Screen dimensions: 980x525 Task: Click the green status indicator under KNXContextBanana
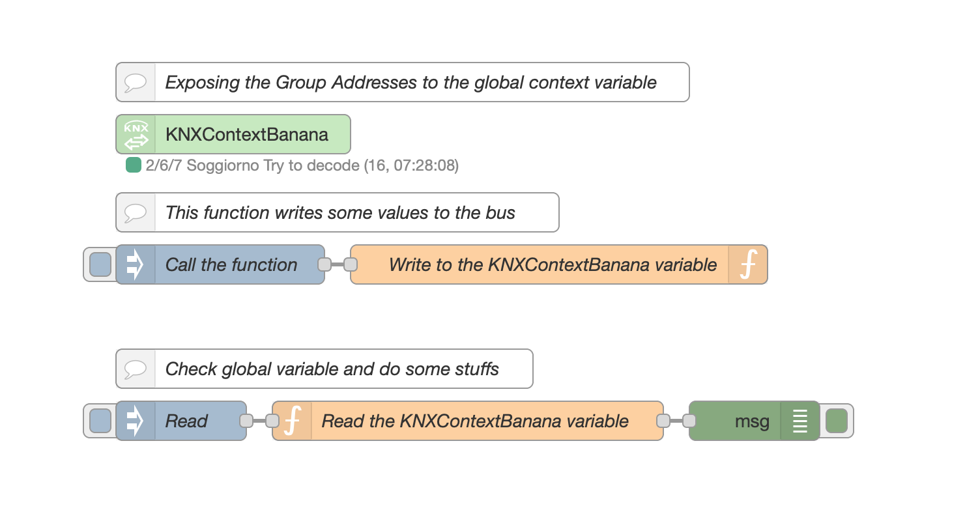pos(134,165)
